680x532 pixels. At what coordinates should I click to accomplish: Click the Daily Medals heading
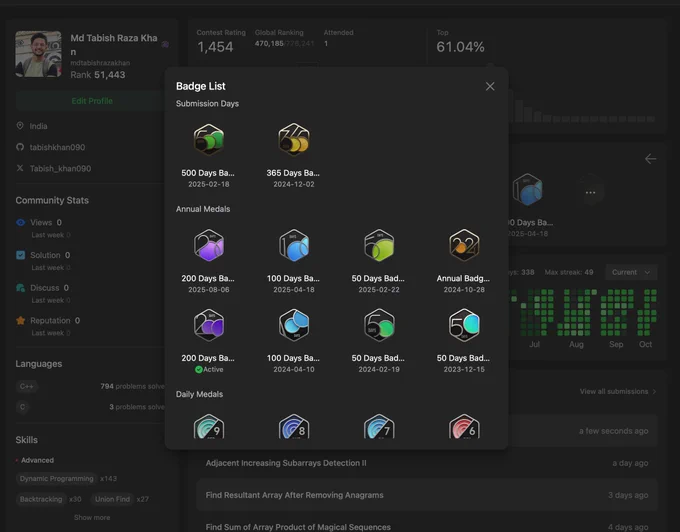tap(199, 394)
